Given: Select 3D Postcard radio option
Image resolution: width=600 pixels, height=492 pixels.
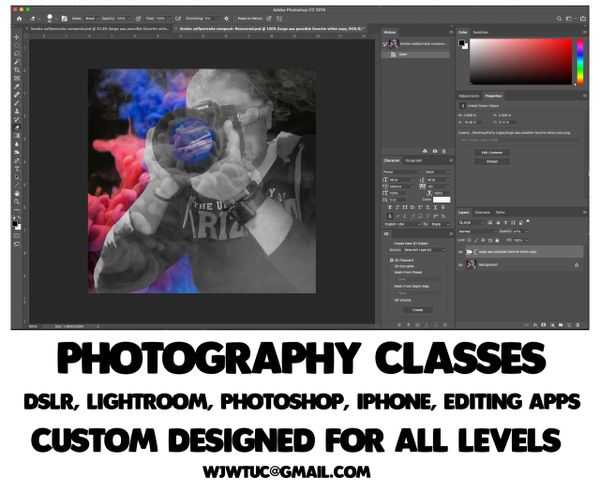Looking at the screenshot, I should point(391,260).
